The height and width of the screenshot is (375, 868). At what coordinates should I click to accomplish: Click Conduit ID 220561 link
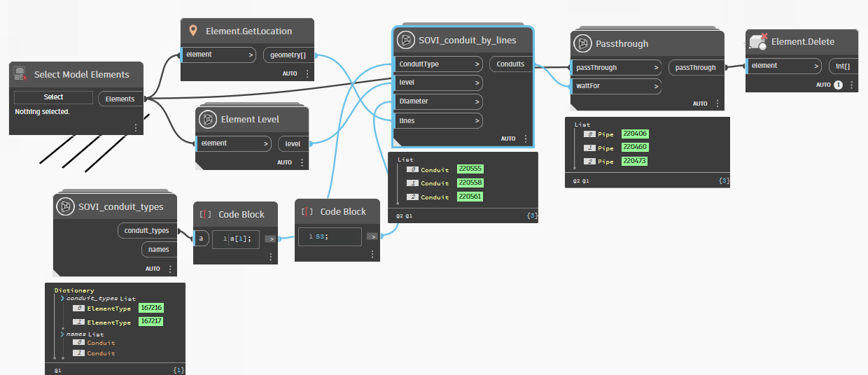tap(470, 197)
